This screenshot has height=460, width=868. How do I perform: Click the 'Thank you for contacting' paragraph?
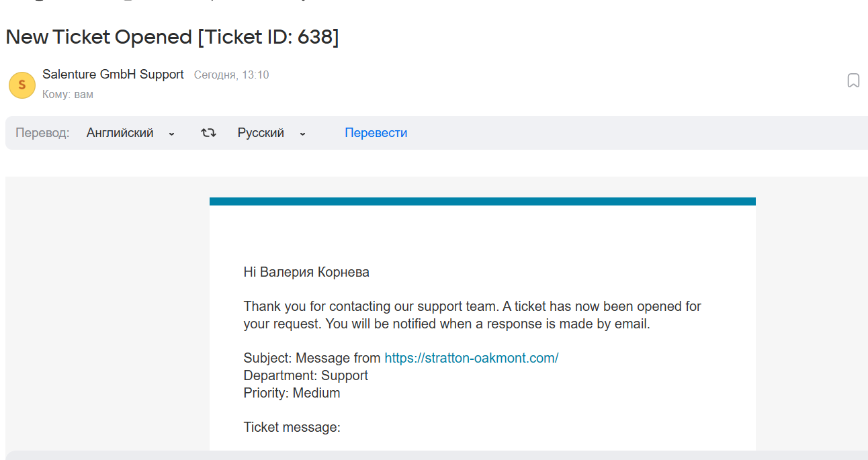(x=472, y=315)
